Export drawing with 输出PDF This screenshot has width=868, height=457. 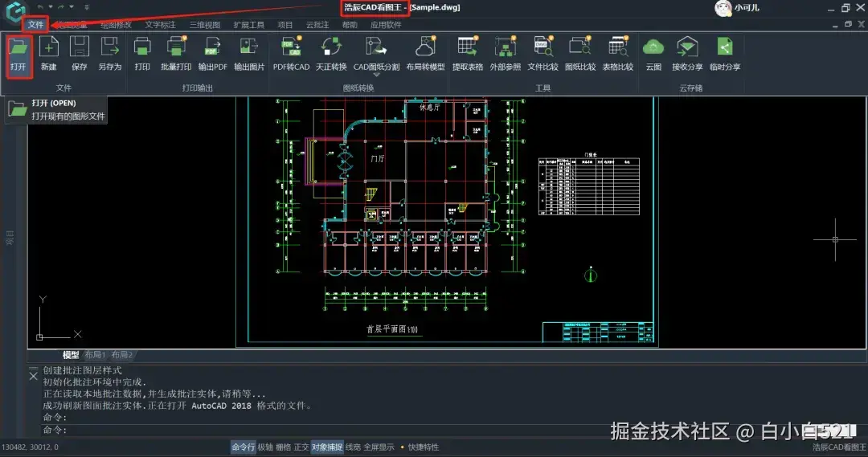[212, 55]
